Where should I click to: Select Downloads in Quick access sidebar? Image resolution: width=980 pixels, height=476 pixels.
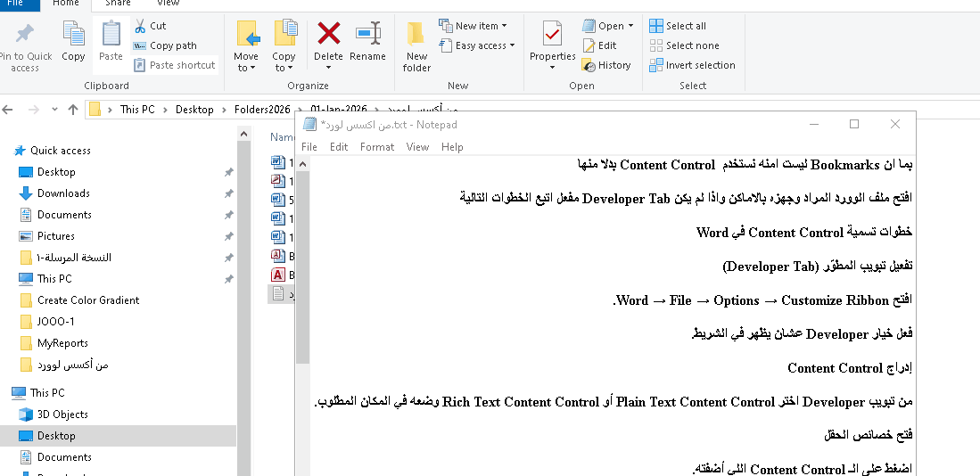[63, 193]
